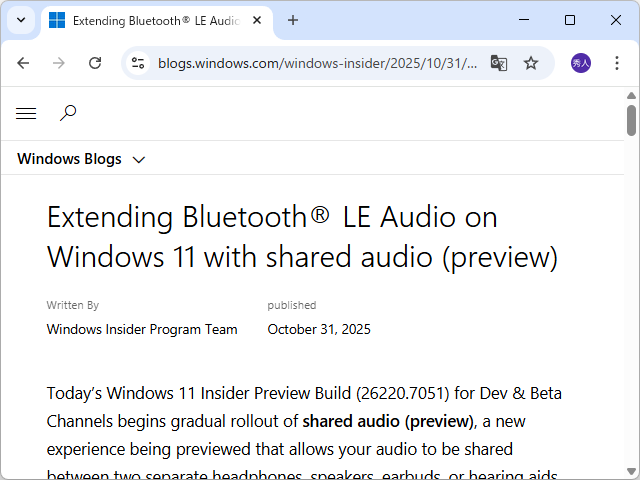Go back to the previous page

24,63
